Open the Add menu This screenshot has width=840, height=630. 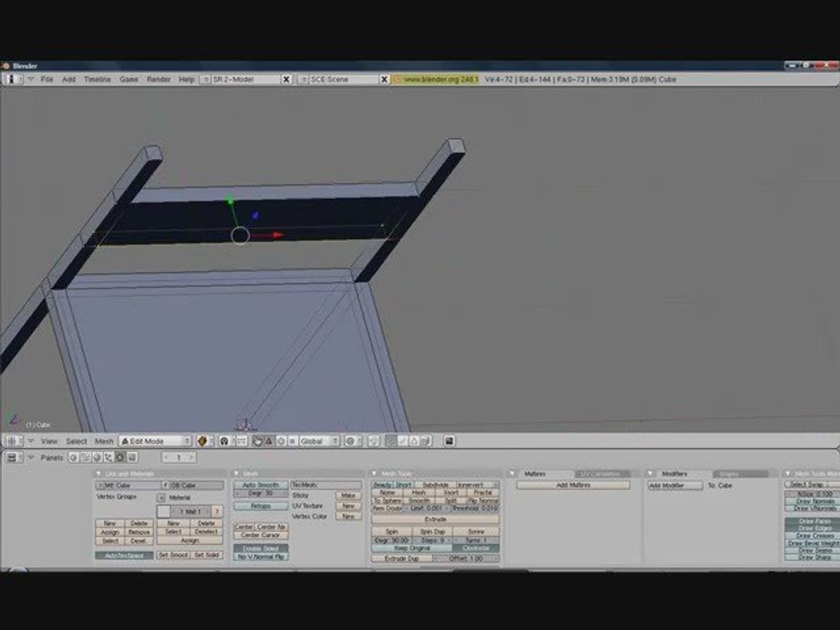[x=68, y=80]
